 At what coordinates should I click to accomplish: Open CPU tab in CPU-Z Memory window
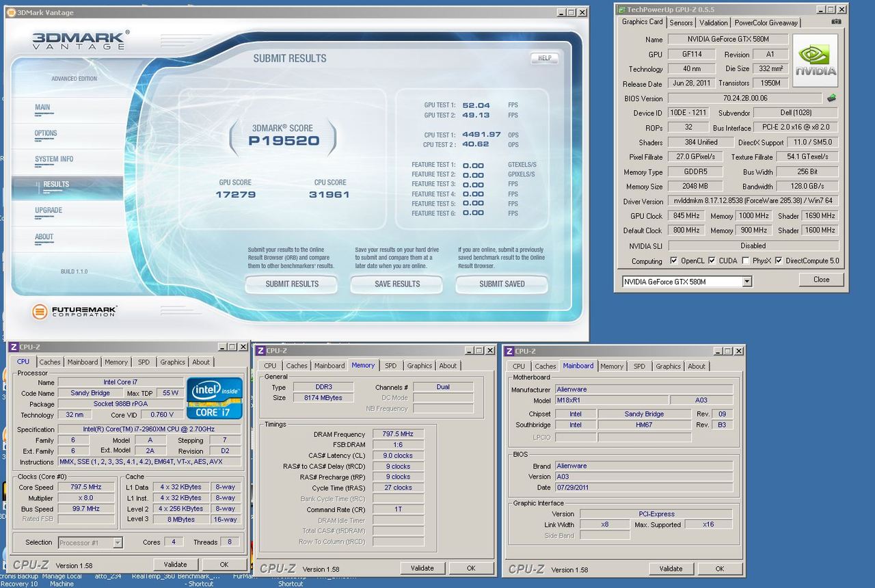[270, 366]
